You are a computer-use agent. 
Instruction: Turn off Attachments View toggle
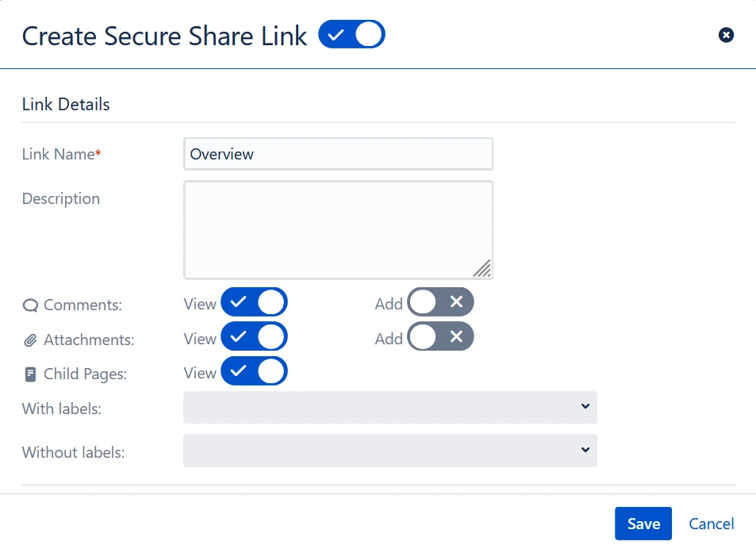(254, 337)
